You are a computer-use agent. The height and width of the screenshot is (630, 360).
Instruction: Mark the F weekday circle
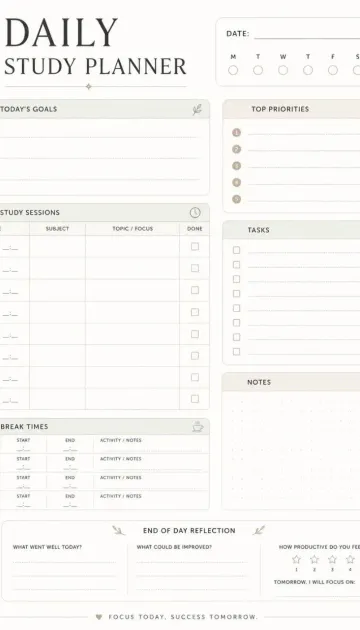tap(333, 70)
